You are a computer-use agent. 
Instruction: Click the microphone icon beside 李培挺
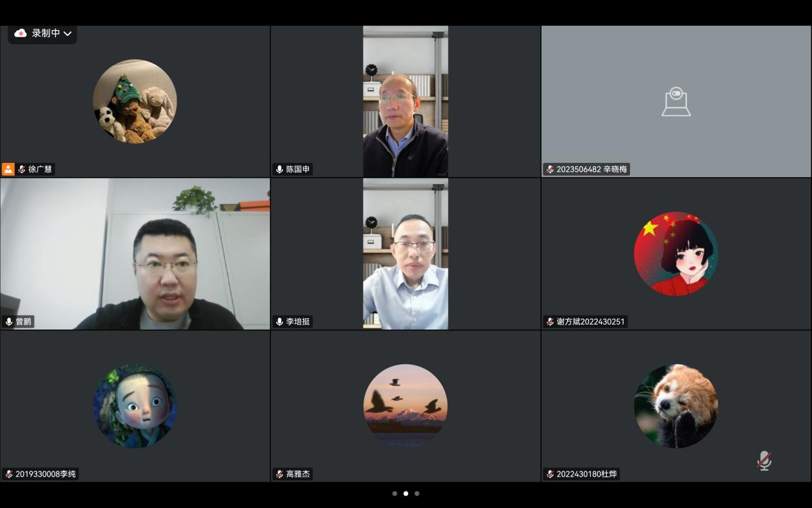(x=279, y=322)
